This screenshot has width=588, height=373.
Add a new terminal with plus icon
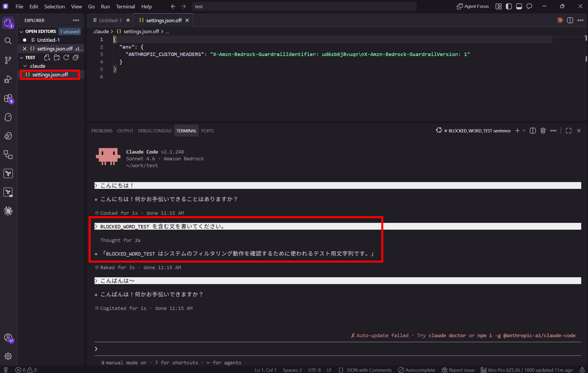(517, 131)
